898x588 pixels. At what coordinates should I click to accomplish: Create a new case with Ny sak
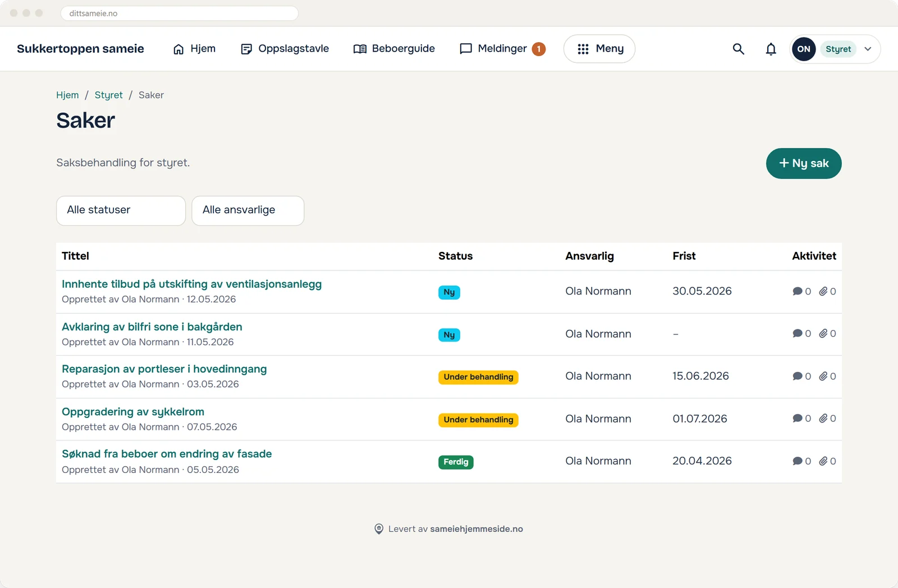pos(804,163)
